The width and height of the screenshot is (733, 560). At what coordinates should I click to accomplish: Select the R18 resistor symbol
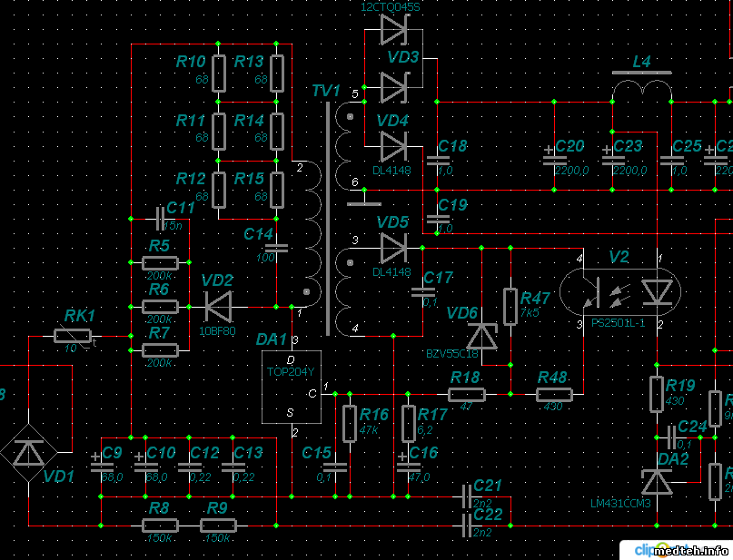click(466, 394)
